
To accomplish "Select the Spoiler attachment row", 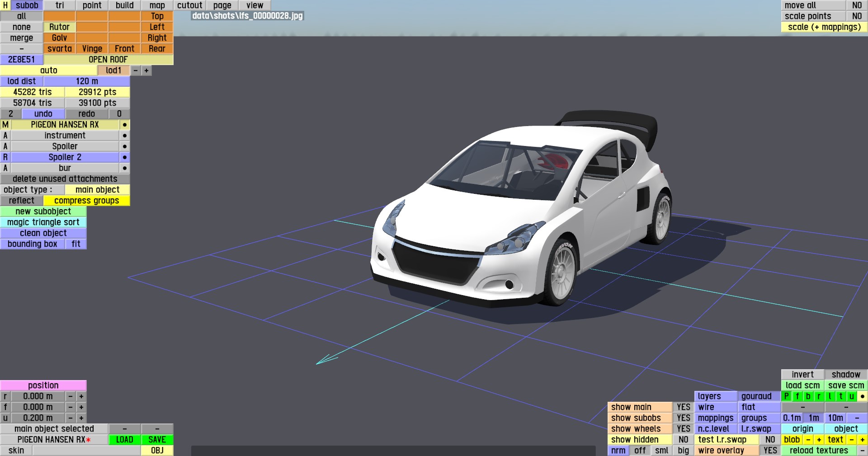I will [x=65, y=146].
